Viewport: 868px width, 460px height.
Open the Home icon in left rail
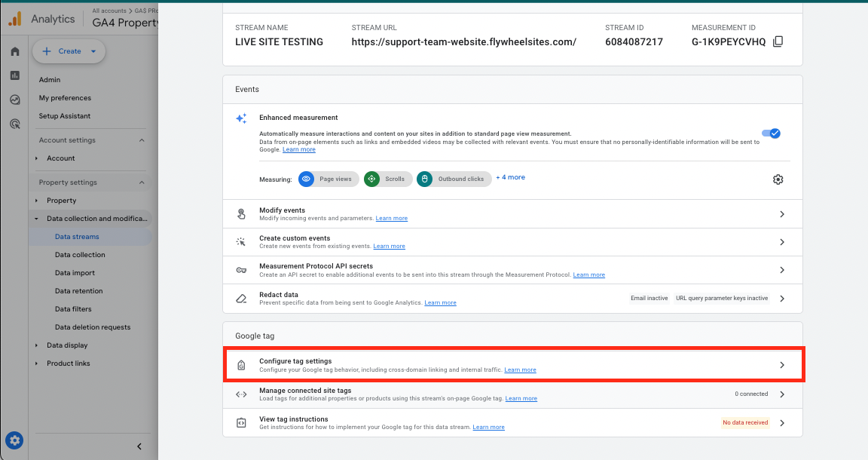pyautogui.click(x=15, y=51)
